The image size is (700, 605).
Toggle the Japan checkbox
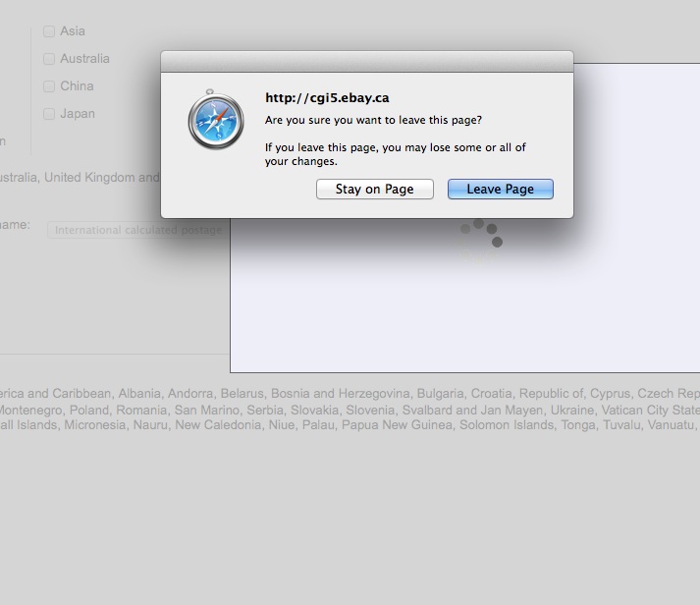tap(49, 114)
